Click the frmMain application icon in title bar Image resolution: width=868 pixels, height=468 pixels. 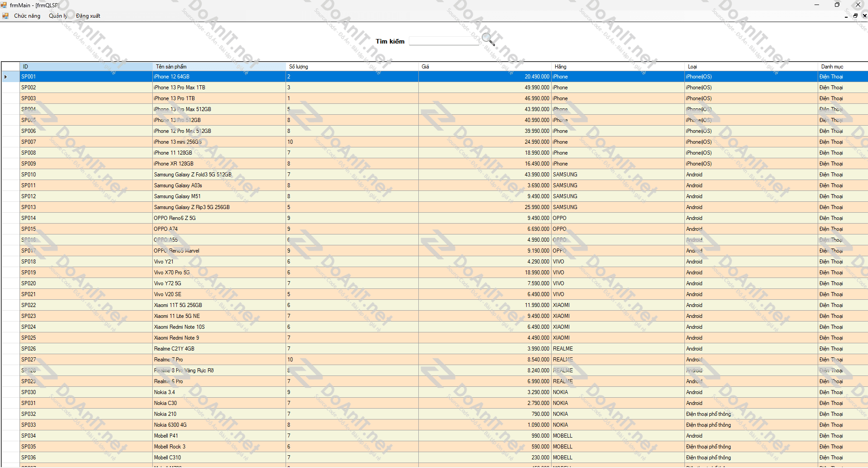click(x=4, y=5)
